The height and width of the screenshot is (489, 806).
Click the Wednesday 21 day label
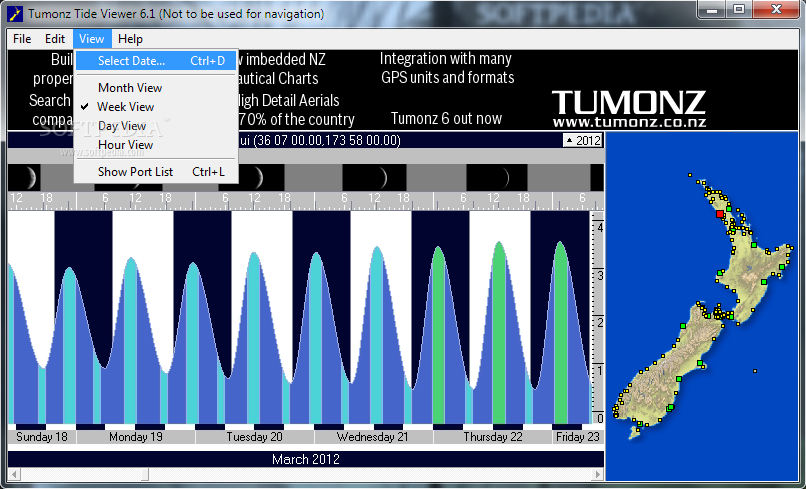[373, 437]
